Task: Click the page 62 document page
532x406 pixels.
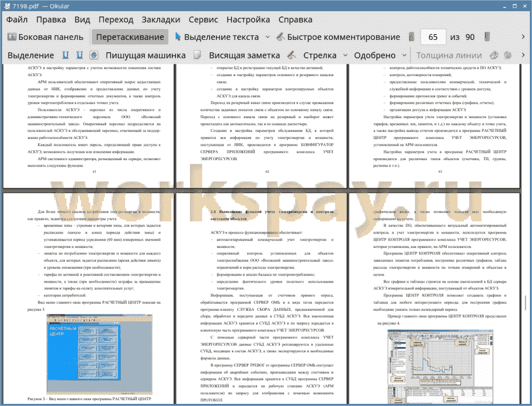Action: point(261,126)
